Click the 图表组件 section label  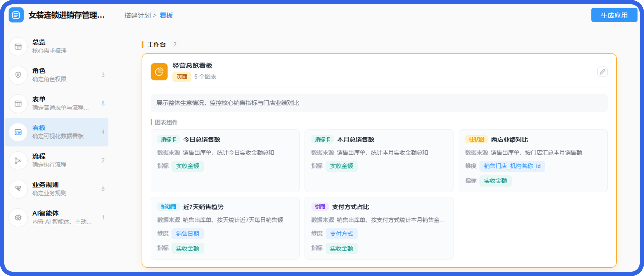point(166,122)
